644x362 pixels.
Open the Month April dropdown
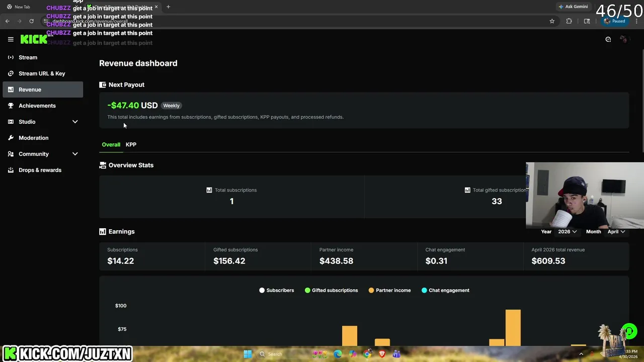pyautogui.click(x=616, y=231)
